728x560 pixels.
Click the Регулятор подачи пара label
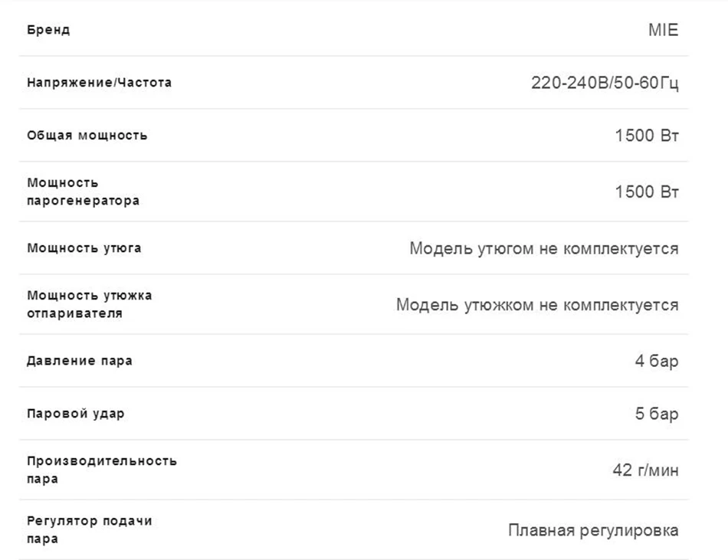pyautogui.click(x=89, y=530)
